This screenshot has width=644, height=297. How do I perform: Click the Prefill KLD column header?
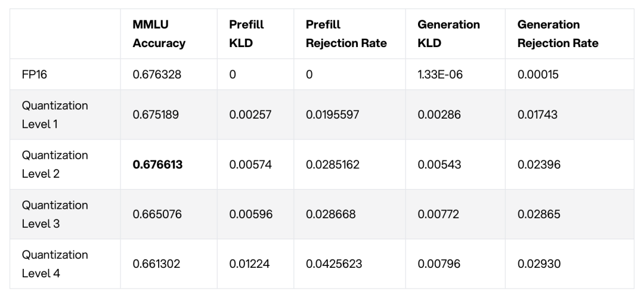(246, 34)
